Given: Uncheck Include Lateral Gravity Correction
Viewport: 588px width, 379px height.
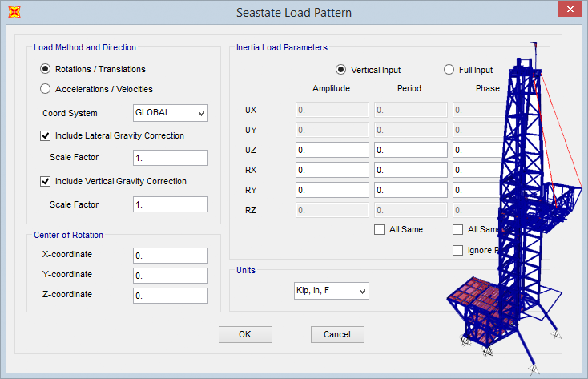Looking at the screenshot, I should click(x=46, y=135).
